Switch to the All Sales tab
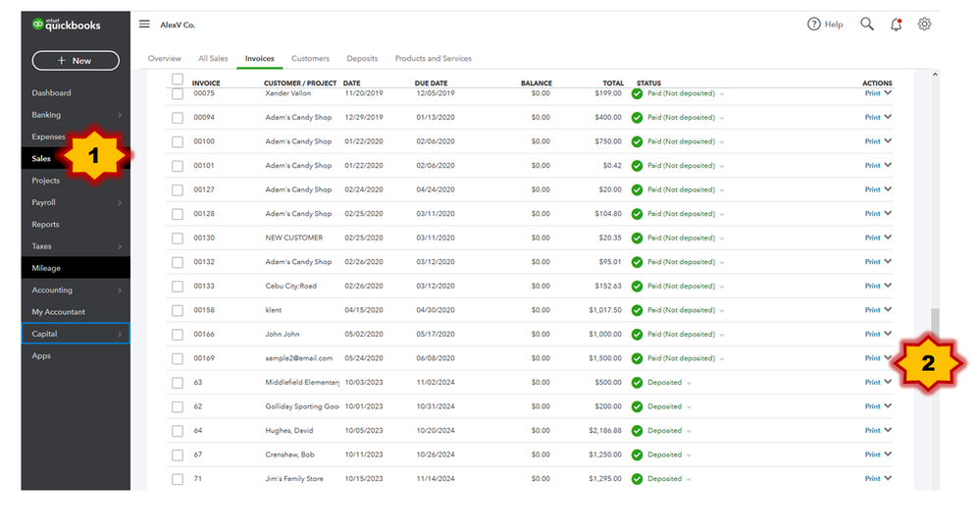Image resolution: width=980 pixels, height=532 pixels. point(213,58)
